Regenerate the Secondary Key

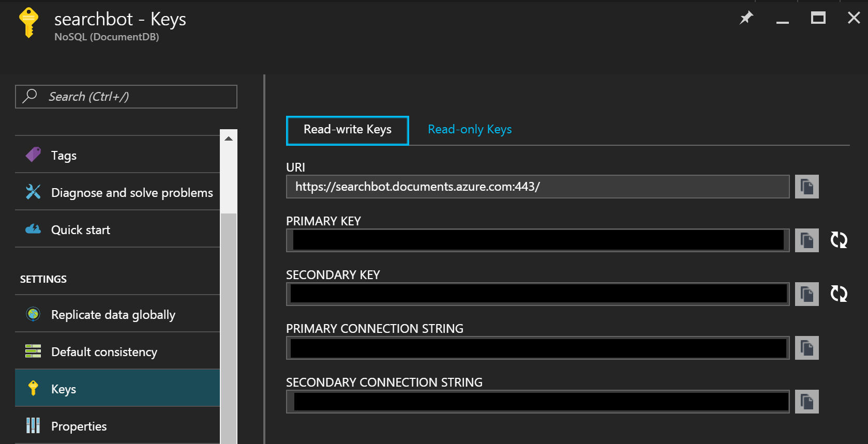[839, 294]
